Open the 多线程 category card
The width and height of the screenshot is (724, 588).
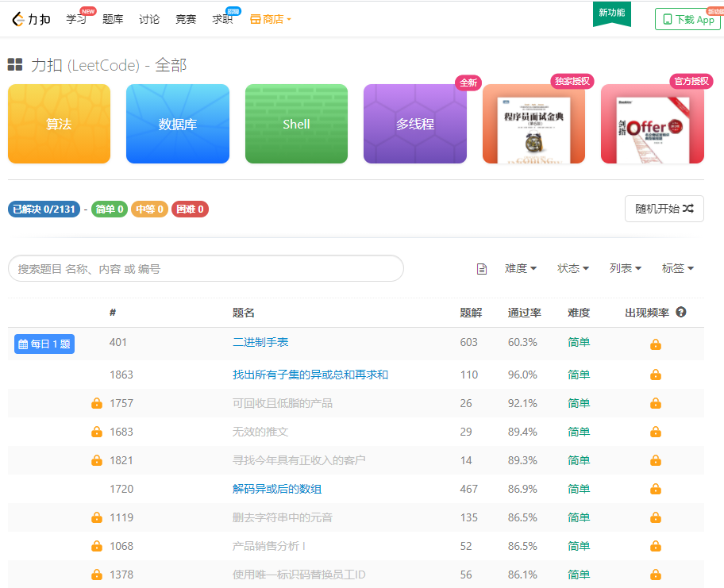(415, 124)
